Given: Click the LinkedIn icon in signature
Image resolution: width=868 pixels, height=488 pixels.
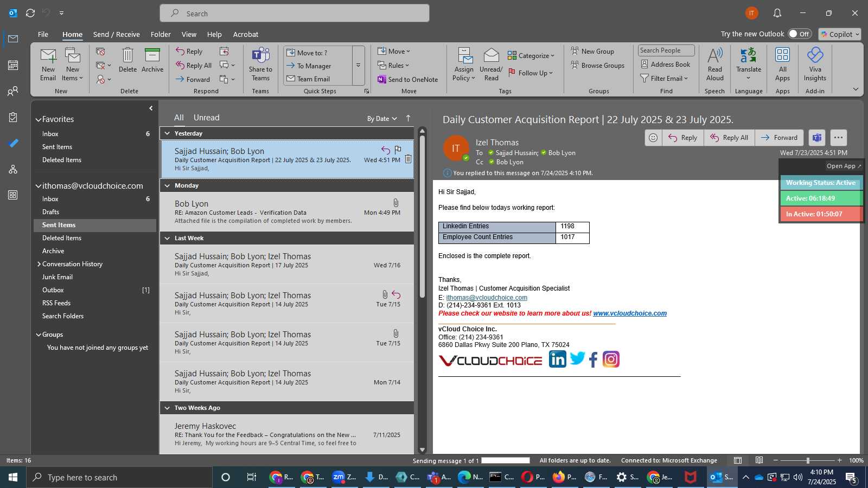Looking at the screenshot, I should click(557, 359).
